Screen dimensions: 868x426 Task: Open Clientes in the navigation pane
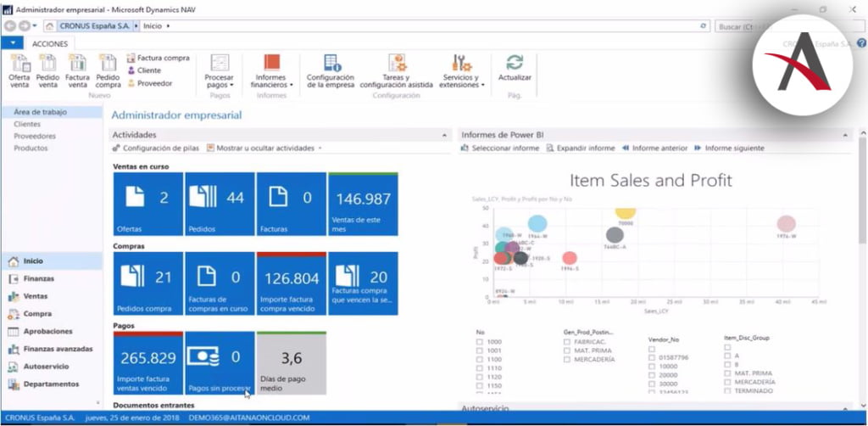[x=27, y=124]
